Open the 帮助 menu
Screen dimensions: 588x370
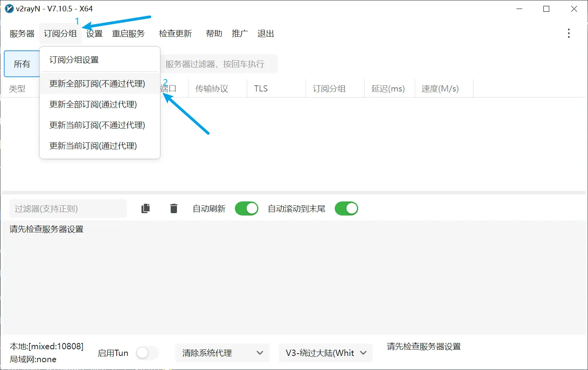(x=214, y=34)
